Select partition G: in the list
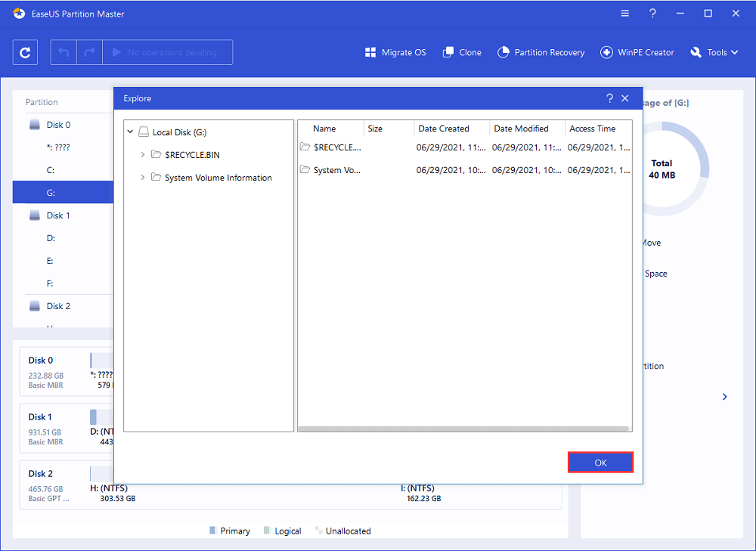The width and height of the screenshot is (756, 551). click(63, 192)
